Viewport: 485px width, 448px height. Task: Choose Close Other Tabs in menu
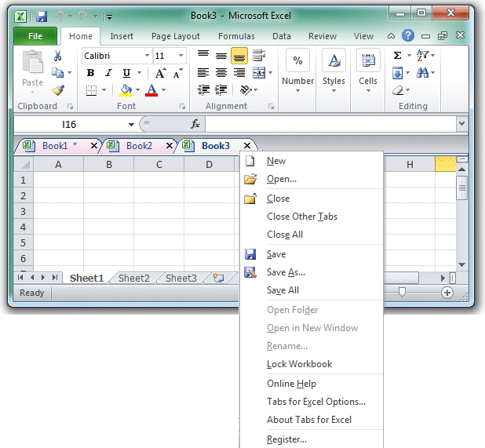pyautogui.click(x=302, y=217)
